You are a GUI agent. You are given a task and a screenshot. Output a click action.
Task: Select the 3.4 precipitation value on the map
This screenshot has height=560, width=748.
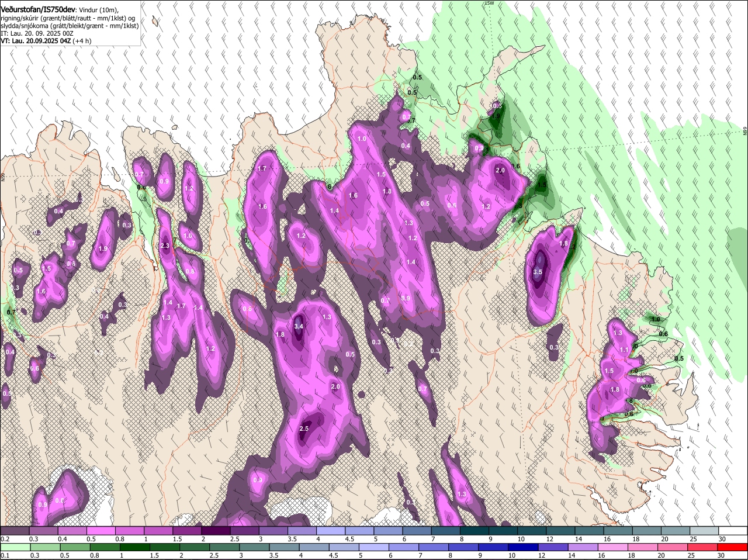pyautogui.click(x=299, y=326)
